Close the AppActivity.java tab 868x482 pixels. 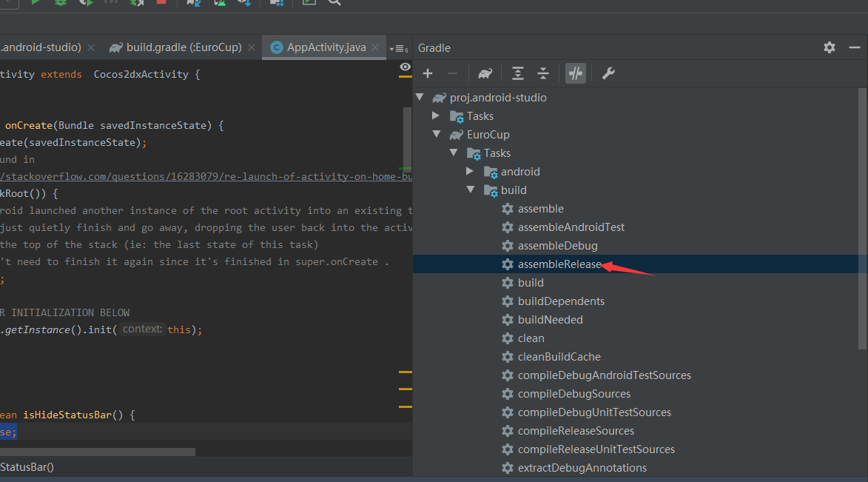tap(375, 47)
